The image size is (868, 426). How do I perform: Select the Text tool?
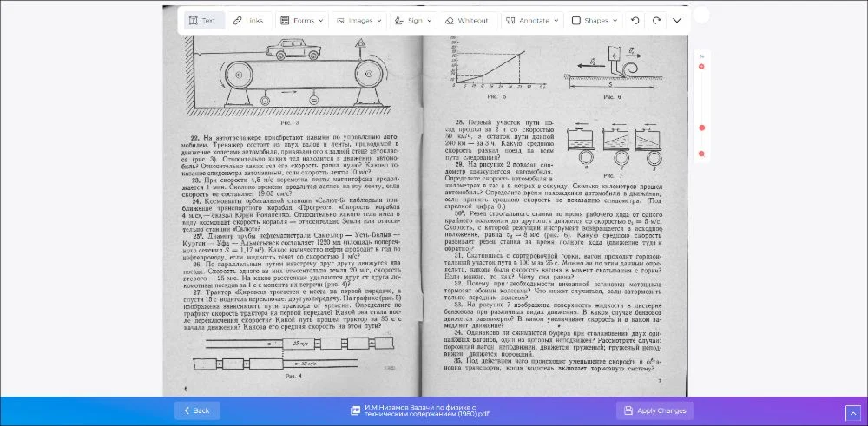(203, 20)
